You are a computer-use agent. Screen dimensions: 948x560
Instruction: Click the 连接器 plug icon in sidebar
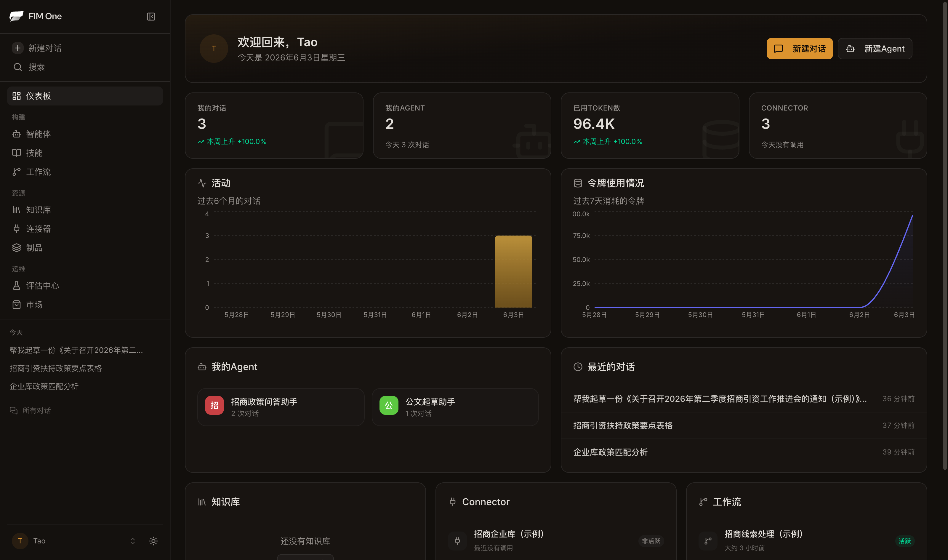[x=16, y=229]
